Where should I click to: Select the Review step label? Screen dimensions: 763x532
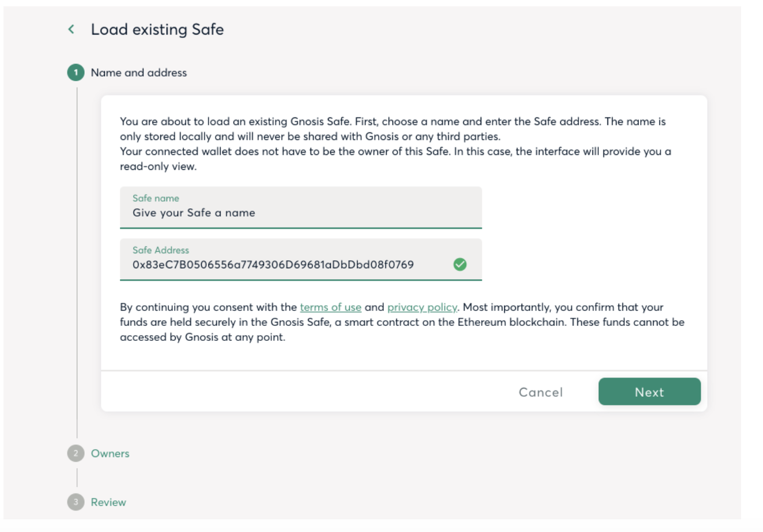click(108, 502)
